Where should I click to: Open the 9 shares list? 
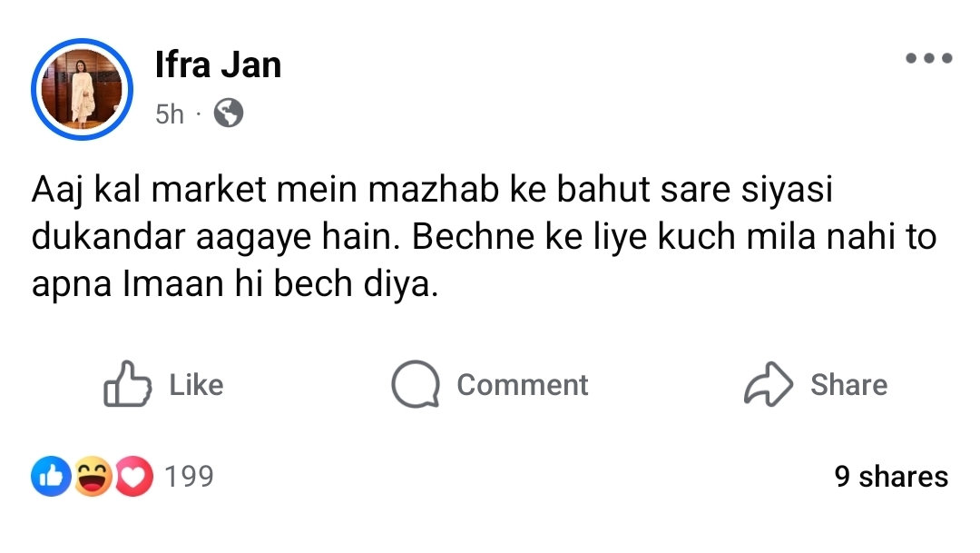(890, 477)
